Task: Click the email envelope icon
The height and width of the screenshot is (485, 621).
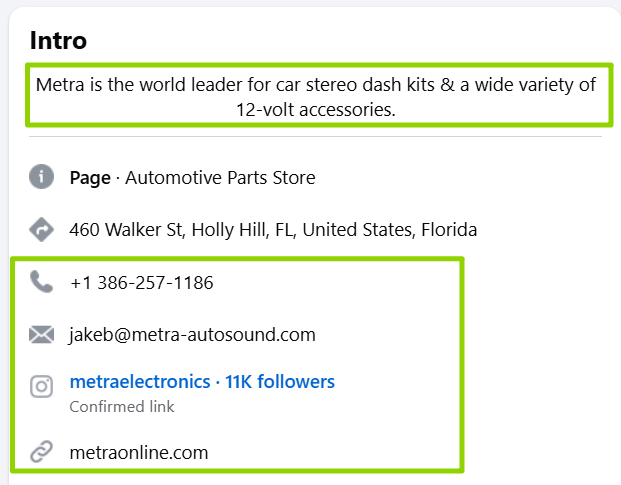Action: pos(41,335)
